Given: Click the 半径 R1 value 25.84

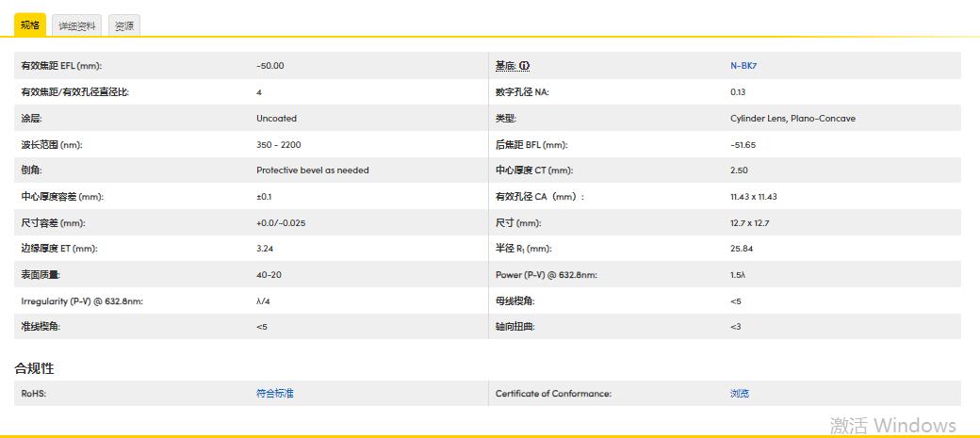Looking at the screenshot, I should click(742, 249).
